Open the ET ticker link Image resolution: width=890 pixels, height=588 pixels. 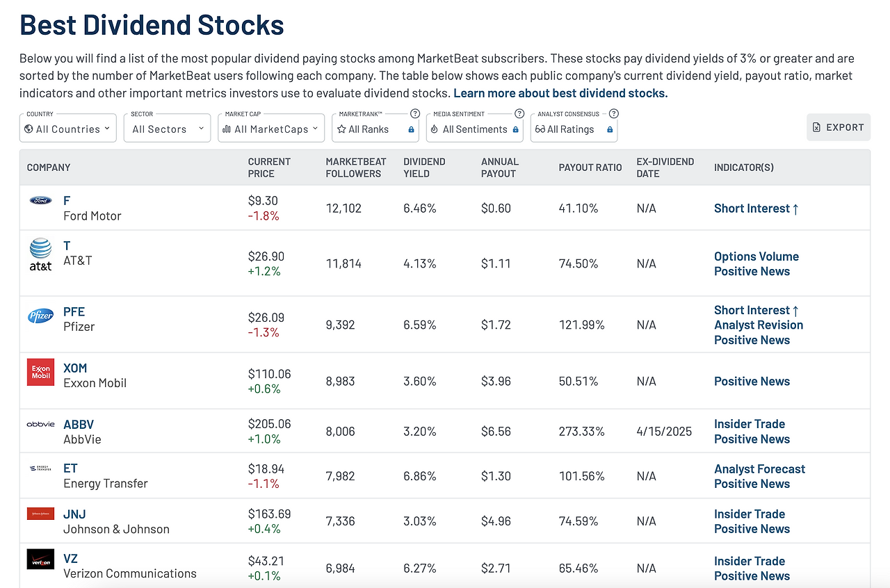pos(70,468)
